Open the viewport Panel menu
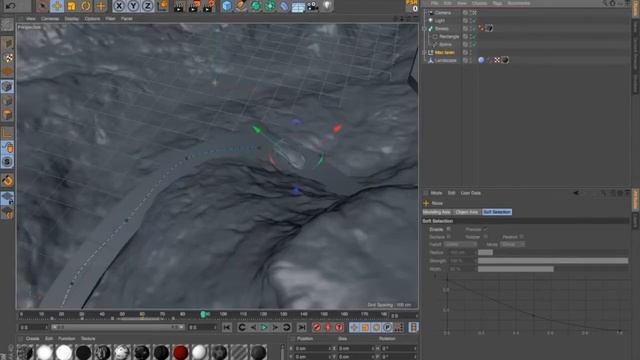This screenshot has width=640, height=360. coord(127,19)
